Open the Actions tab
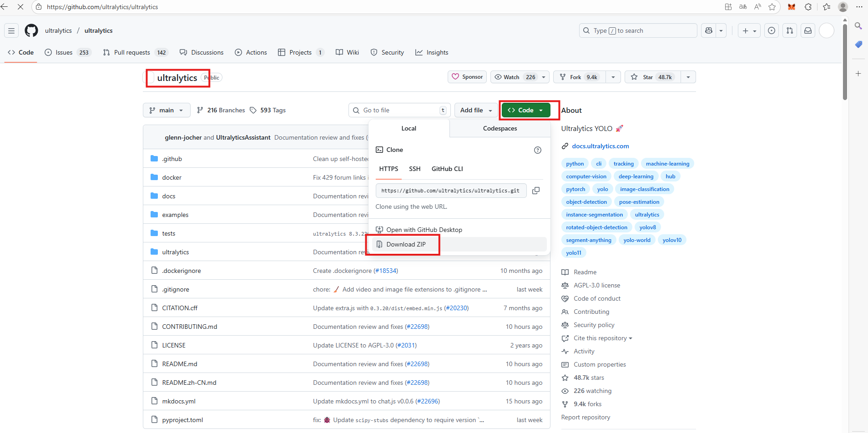This screenshot has width=868, height=433. tap(251, 52)
